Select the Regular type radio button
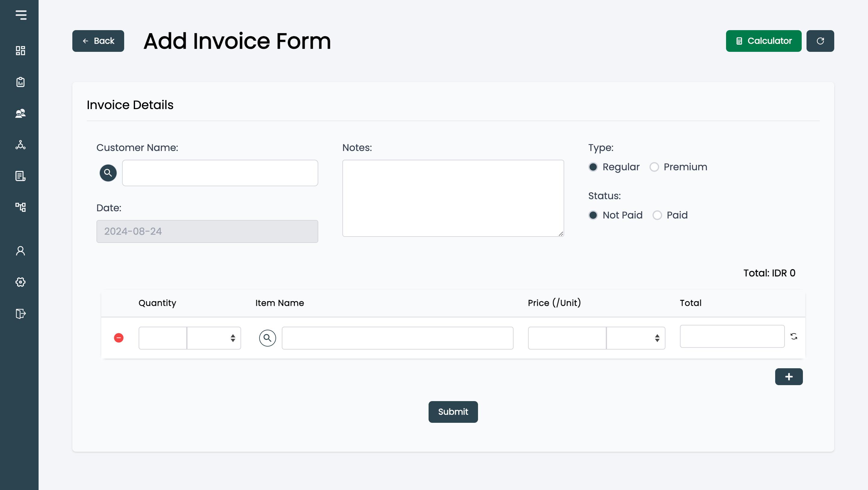This screenshot has width=868, height=490. pyautogui.click(x=593, y=167)
